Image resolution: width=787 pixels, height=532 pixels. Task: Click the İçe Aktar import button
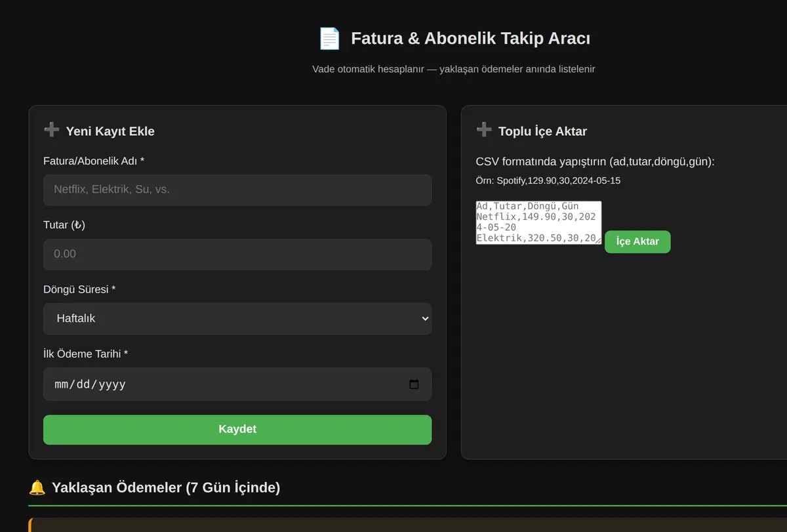tap(637, 241)
